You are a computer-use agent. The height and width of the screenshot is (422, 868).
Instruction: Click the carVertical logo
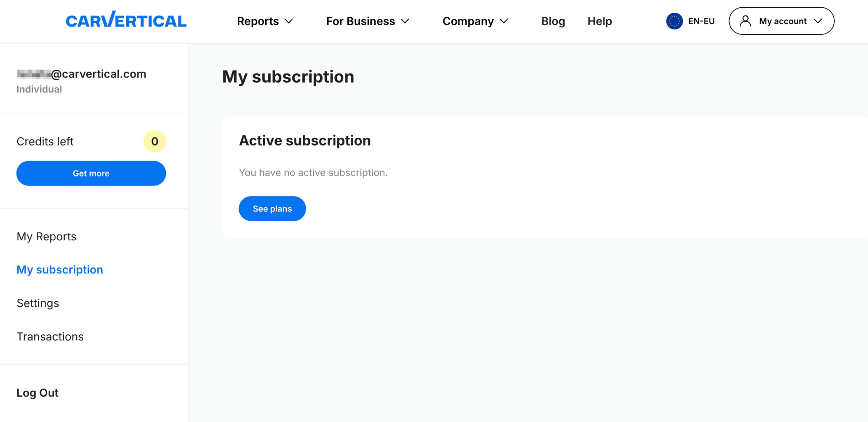coord(126,19)
